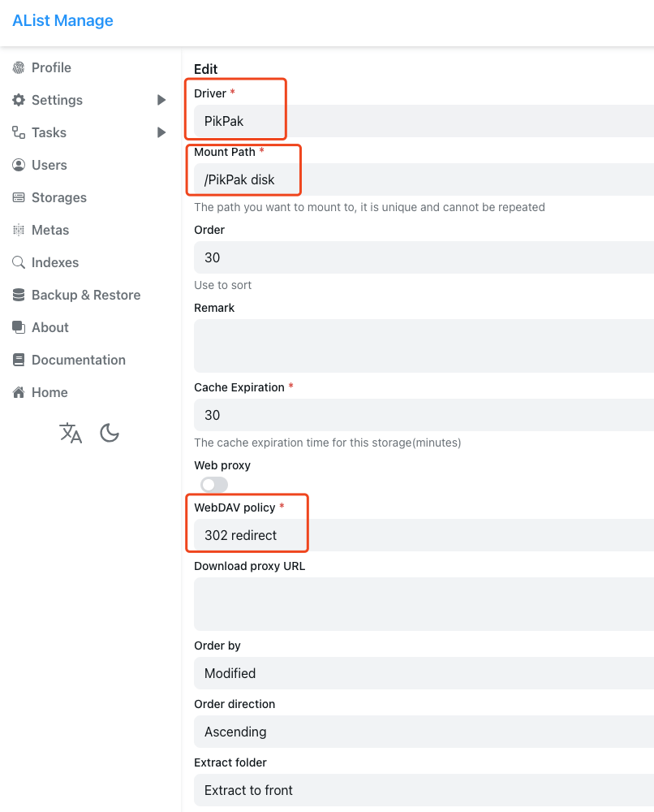Focus the Remark text area
This screenshot has width=654, height=812.
coord(422,345)
